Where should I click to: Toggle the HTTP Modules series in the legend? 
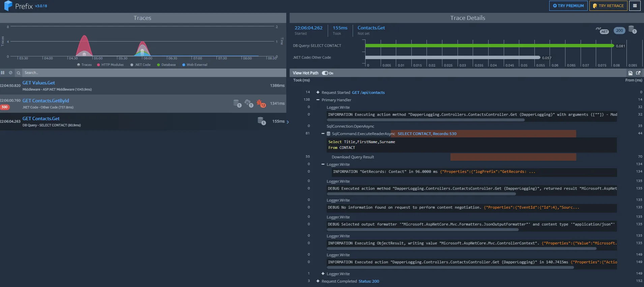coord(110,65)
